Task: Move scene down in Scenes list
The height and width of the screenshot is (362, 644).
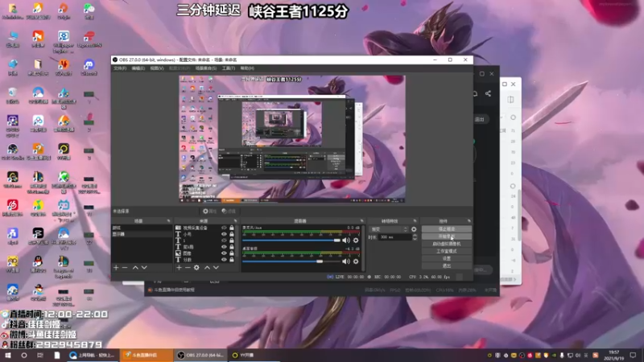Action: pyautogui.click(x=144, y=268)
